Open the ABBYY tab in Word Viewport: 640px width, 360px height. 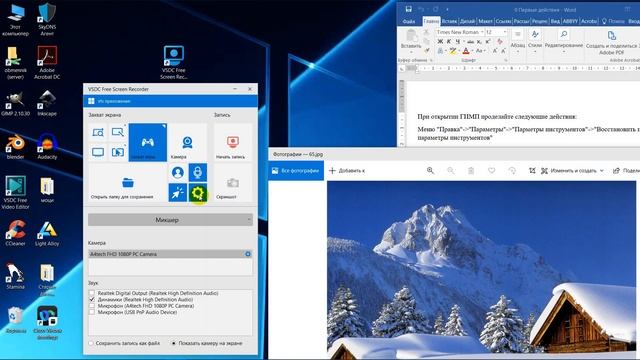570,21
